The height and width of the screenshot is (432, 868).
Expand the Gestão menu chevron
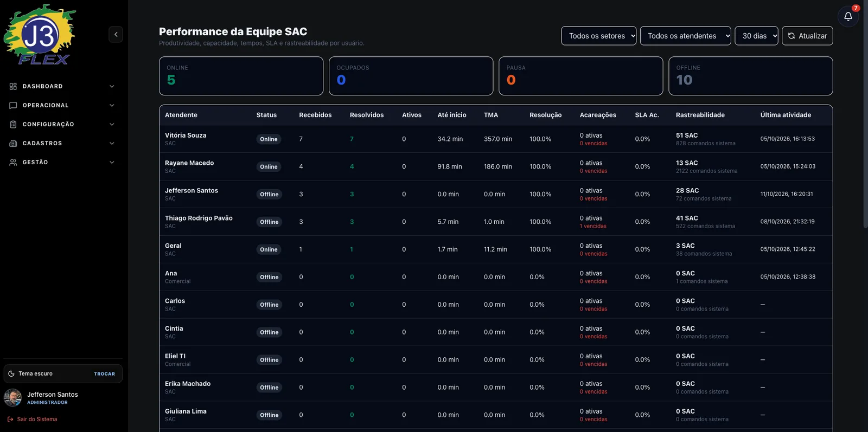(112, 162)
